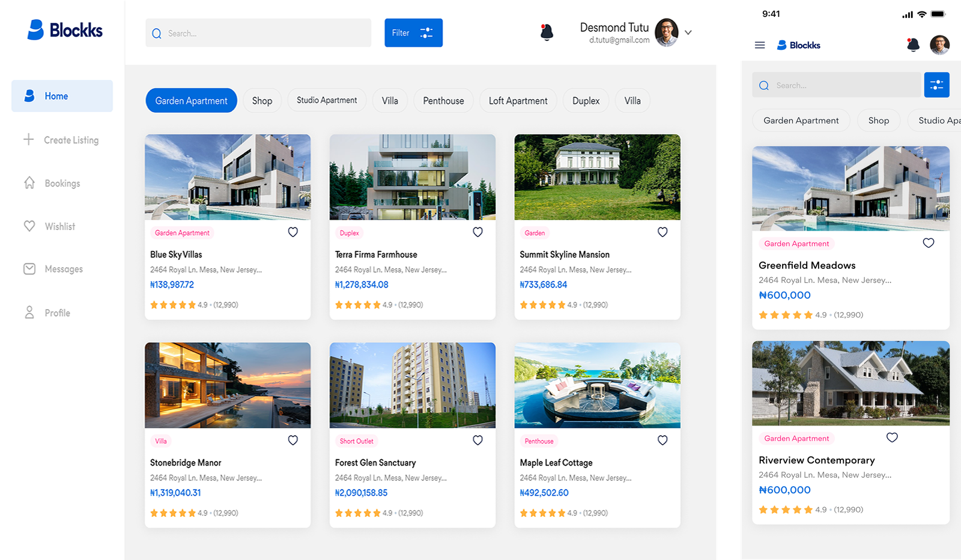Expand the user account dropdown chevron
The height and width of the screenshot is (560, 961).
688,32
